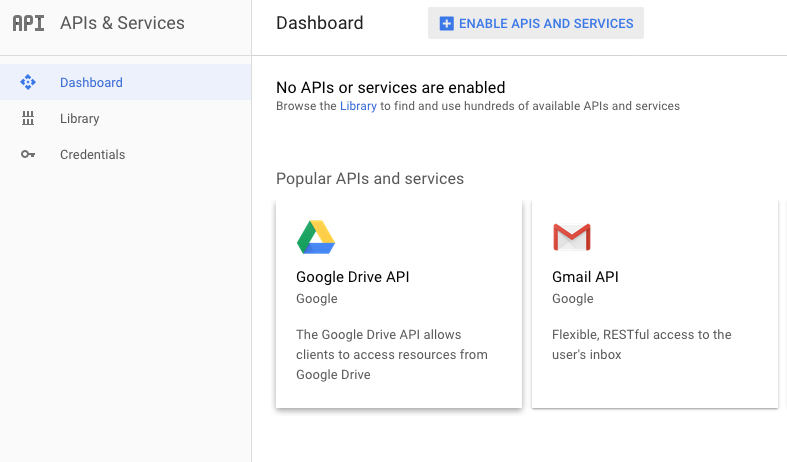
Task: Click the blue plus icon on enable button
Action: pyautogui.click(x=446, y=24)
